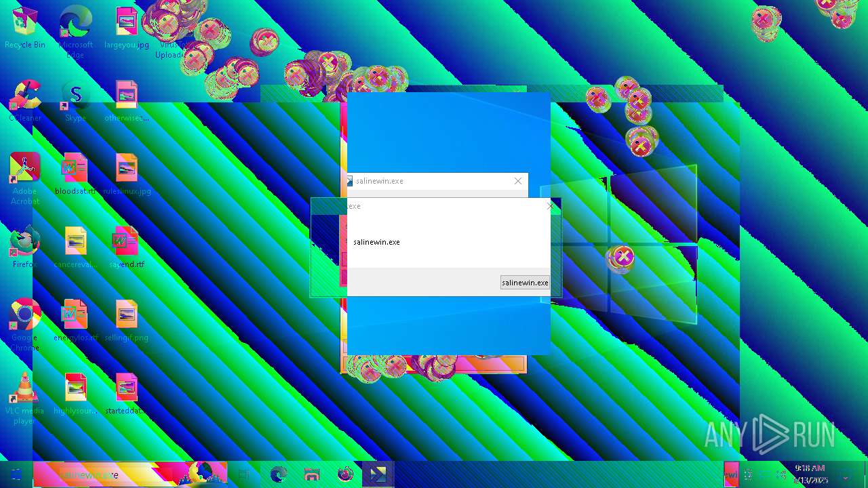
Task: Select energylos.rtf desktop file
Action: [x=75, y=321]
